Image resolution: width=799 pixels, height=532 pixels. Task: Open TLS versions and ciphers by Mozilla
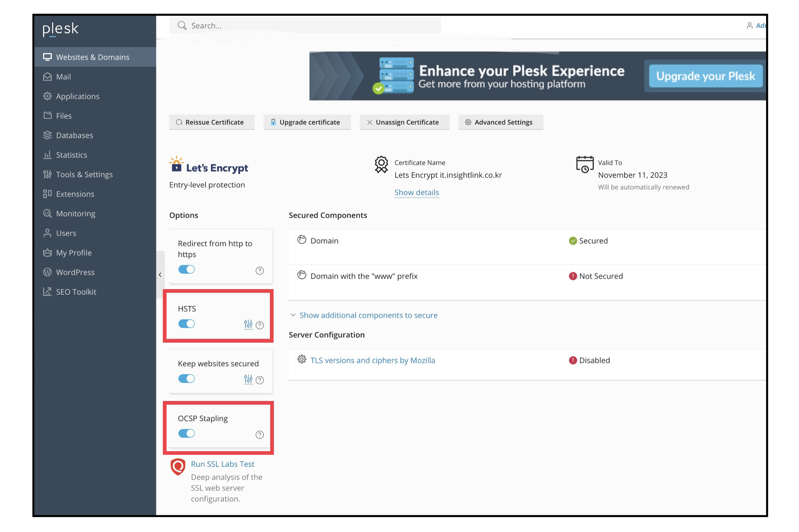[x=373, y=361]
